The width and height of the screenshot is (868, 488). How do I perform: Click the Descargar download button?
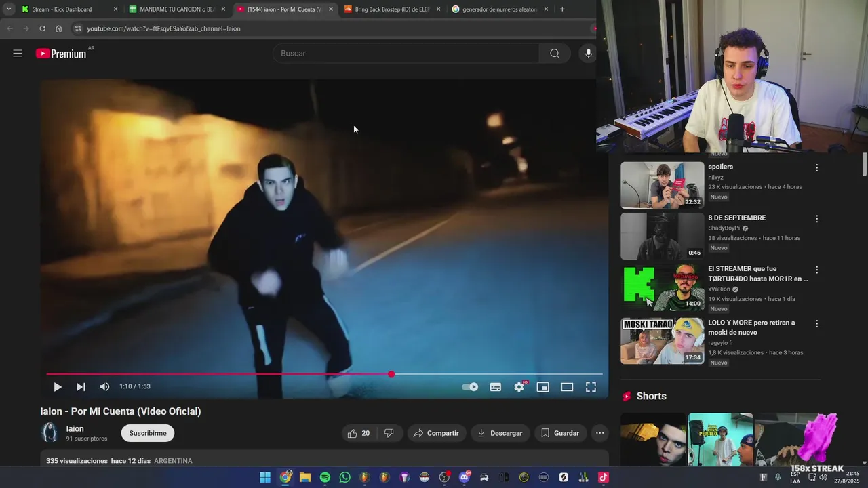pos(500,433)
